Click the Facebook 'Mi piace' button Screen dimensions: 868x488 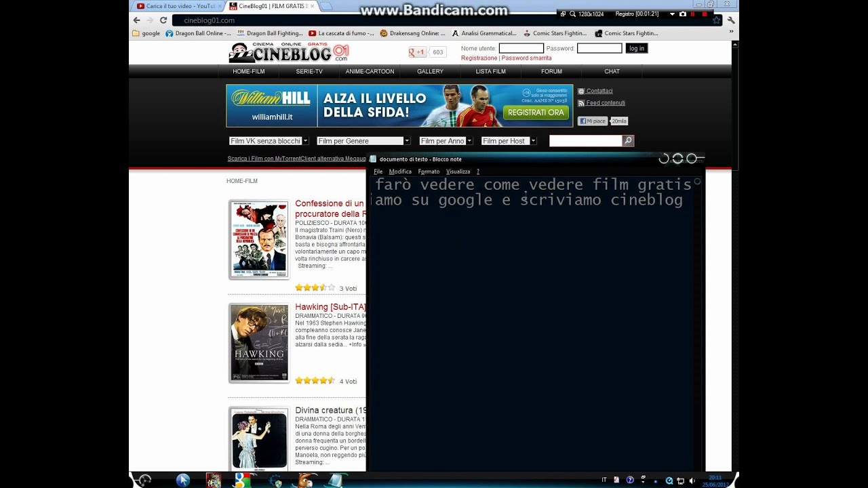point(593,121)
